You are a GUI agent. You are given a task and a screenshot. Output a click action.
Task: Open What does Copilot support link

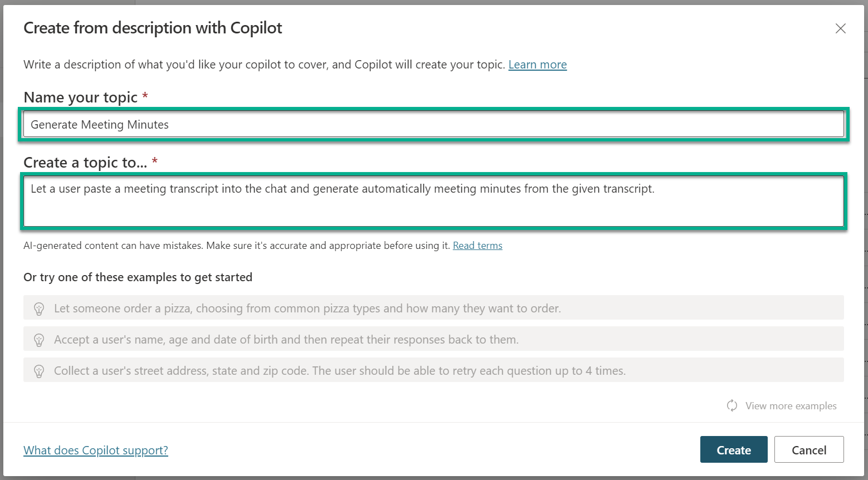coord(95,450)
